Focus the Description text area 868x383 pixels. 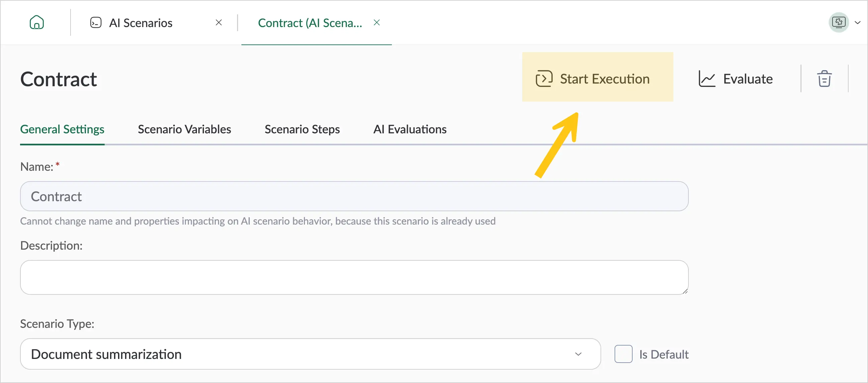click(x=354, y=277)
